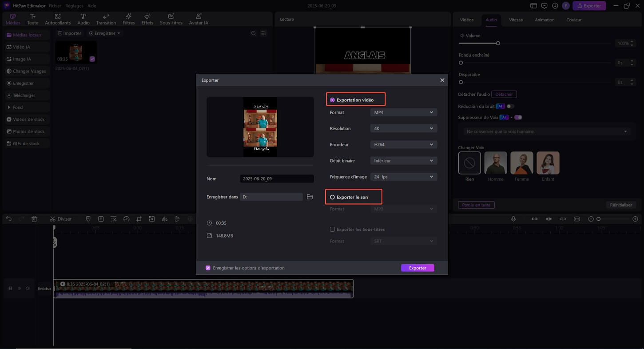
Task: Open the Débit binaire Inférieur dropdown
Action: pyautogui.click(x=404, y=161)
